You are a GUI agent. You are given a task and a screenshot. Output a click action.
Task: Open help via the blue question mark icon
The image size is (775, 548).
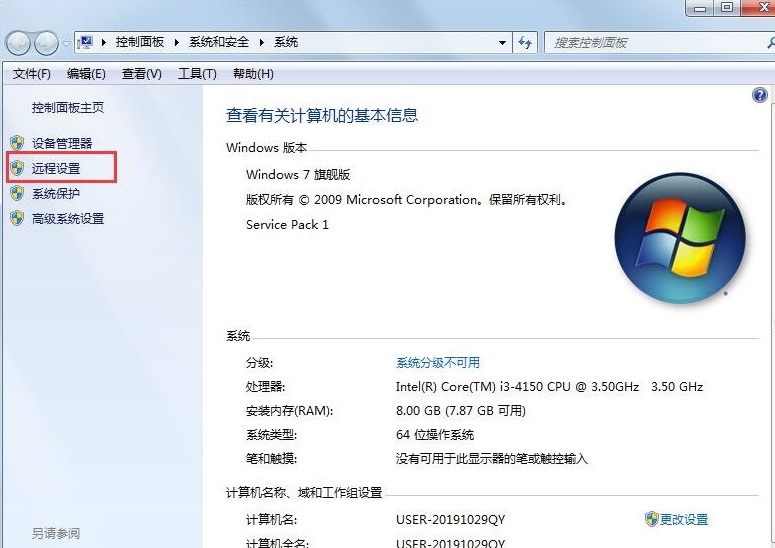[x=759, y=95]
